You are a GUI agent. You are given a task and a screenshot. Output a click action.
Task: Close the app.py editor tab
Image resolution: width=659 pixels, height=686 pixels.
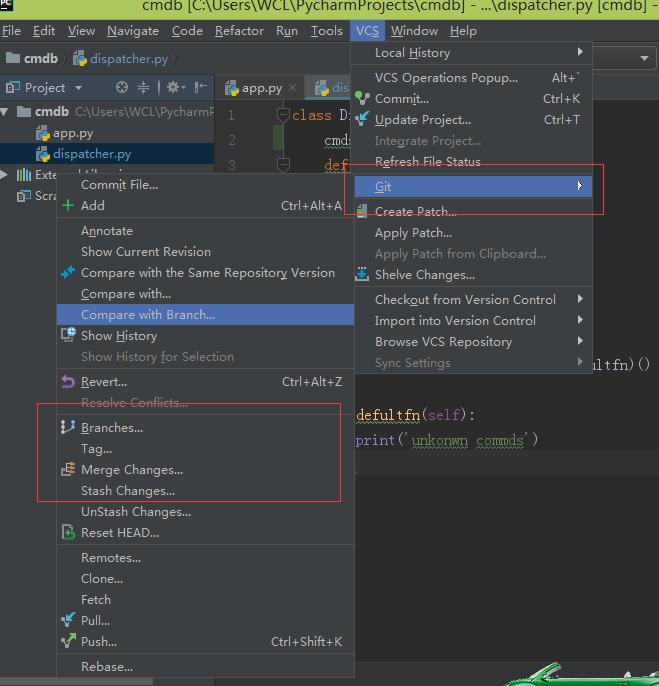point(292,88)
